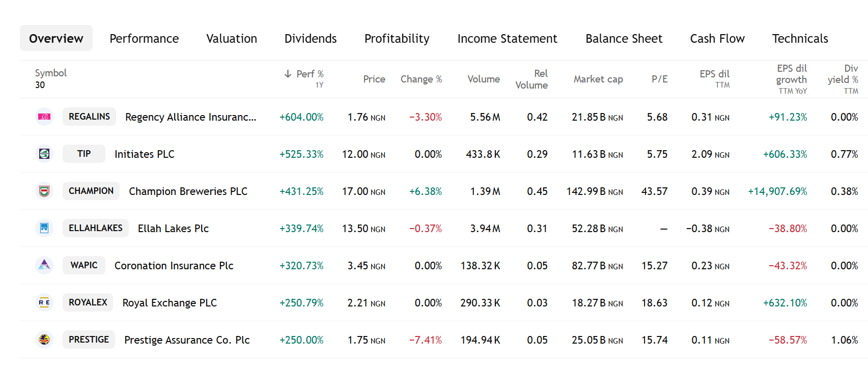
Task: Click the REGALINS ticker symbol
Action: (x=89, y=117)
